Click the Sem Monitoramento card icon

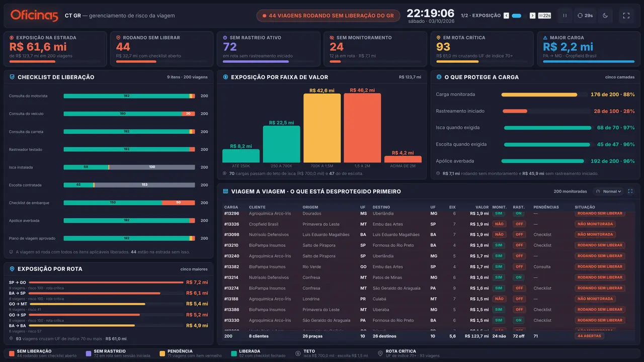tap(332, 38)
